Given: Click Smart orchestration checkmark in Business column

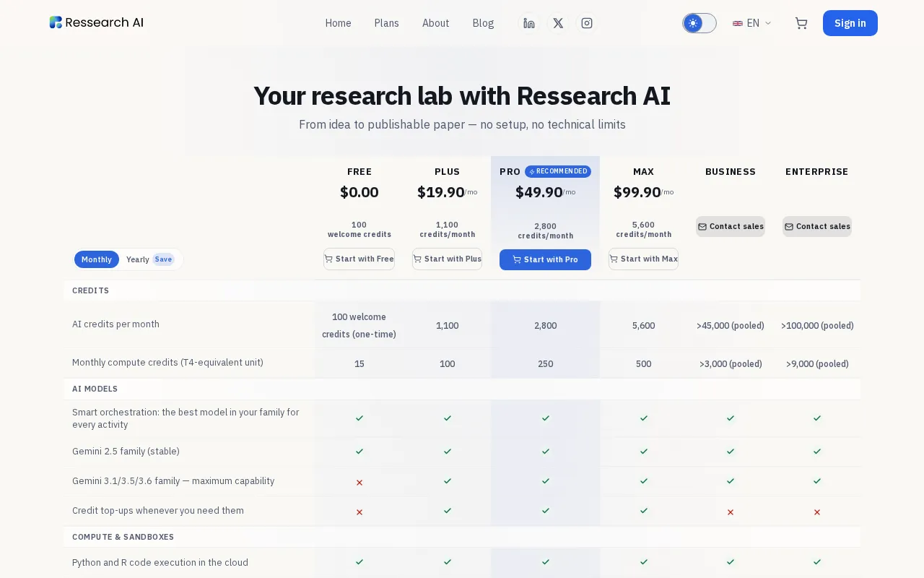Looking at the screenshot, I should coord(731,418).
